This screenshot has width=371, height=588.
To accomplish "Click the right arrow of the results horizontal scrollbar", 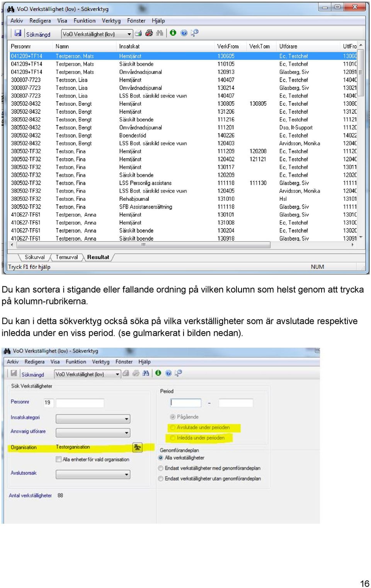I will tap(352, 245).
